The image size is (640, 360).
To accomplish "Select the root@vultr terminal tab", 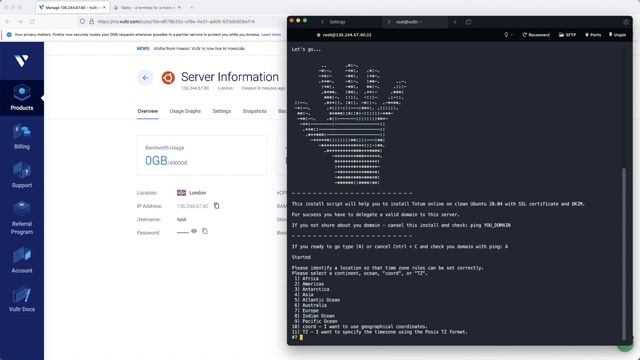I will 409,22.
